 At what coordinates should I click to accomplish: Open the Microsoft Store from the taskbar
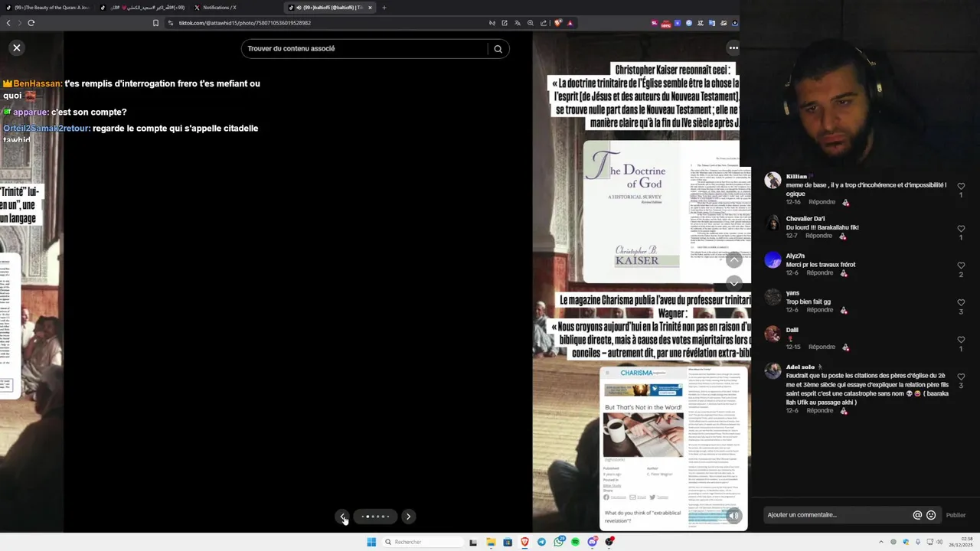pyautogui.click(x=508, y=542)
